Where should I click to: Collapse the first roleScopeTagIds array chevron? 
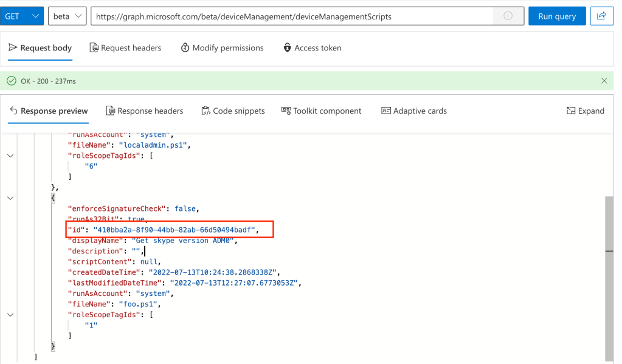(x=10, y=156)
